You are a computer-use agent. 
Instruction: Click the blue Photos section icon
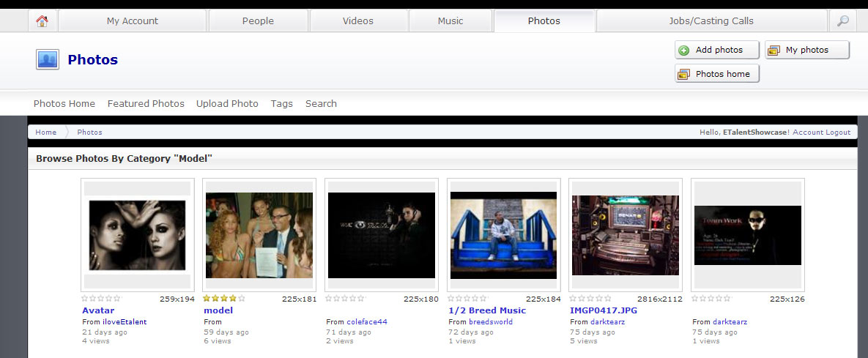[47, 59]
